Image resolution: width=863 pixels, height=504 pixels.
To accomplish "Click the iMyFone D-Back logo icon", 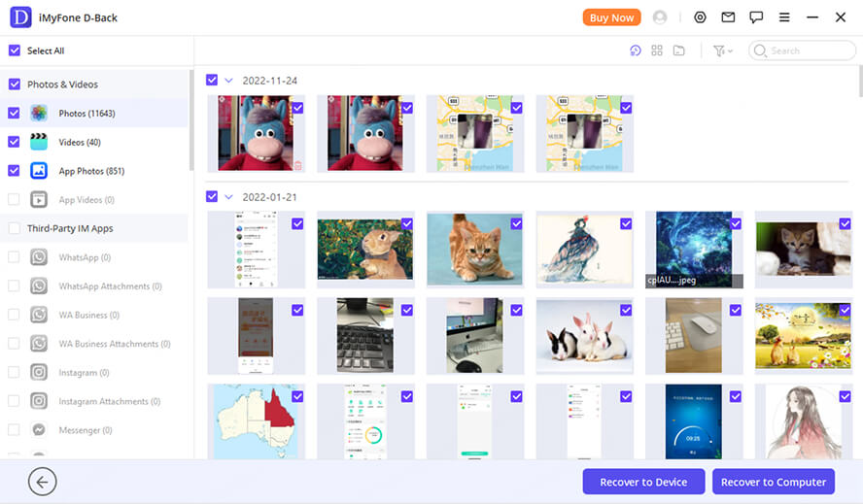I will [21, 17].
